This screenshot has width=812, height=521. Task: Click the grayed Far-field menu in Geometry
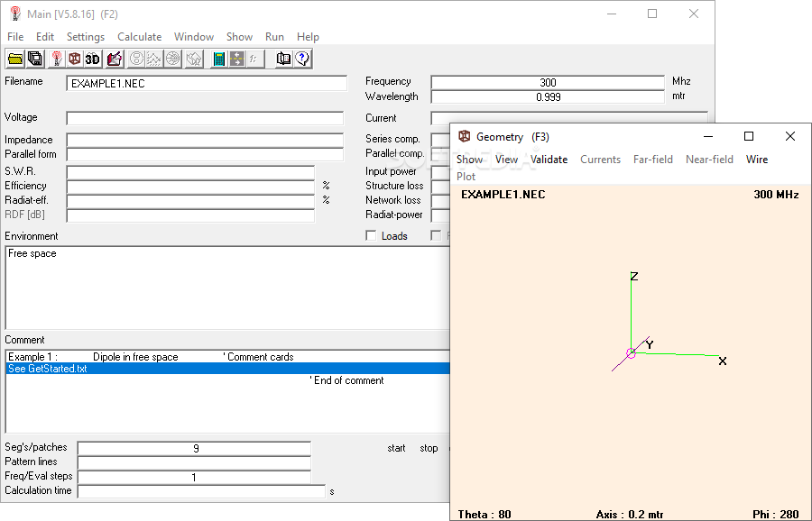(x=652, y=160)
